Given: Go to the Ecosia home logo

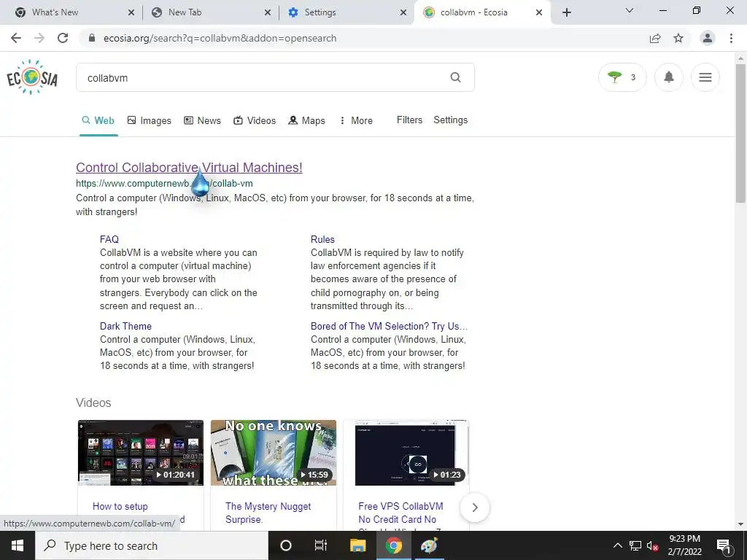Looking at the screenshot, I should (x=32, y=77).
